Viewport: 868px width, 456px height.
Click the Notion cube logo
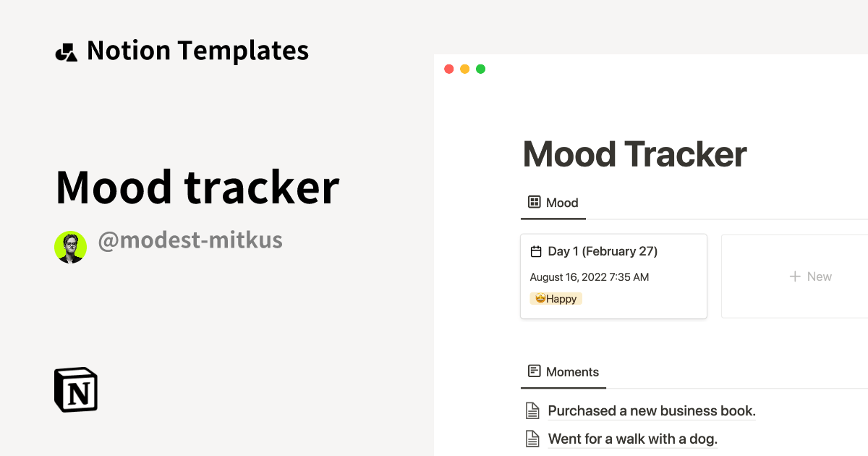(76, 389)
